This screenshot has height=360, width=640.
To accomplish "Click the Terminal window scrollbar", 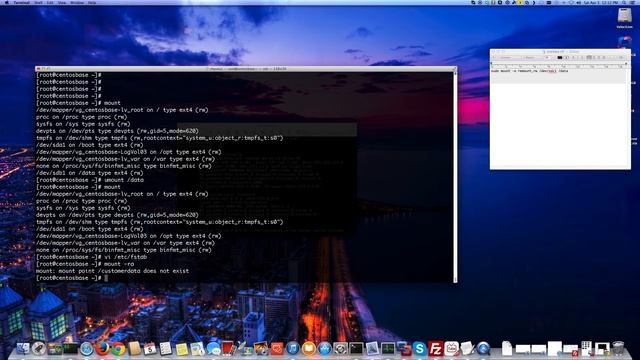I will click(455, 177).
